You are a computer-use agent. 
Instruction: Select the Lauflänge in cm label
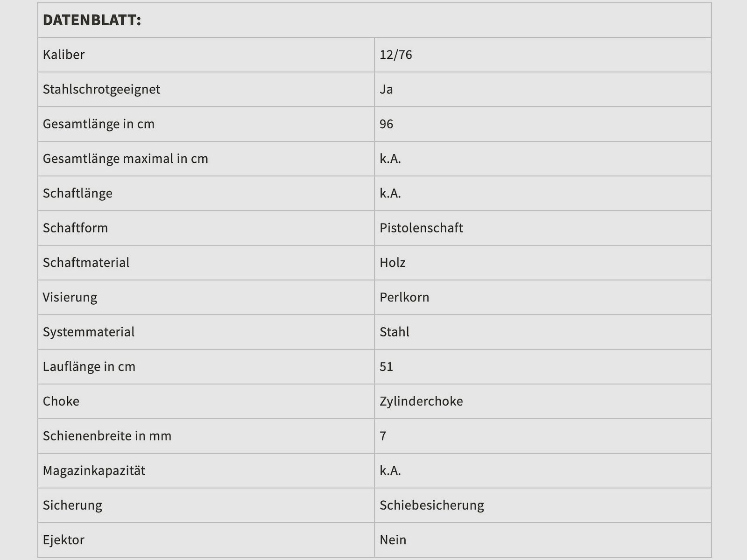point(89,366)
